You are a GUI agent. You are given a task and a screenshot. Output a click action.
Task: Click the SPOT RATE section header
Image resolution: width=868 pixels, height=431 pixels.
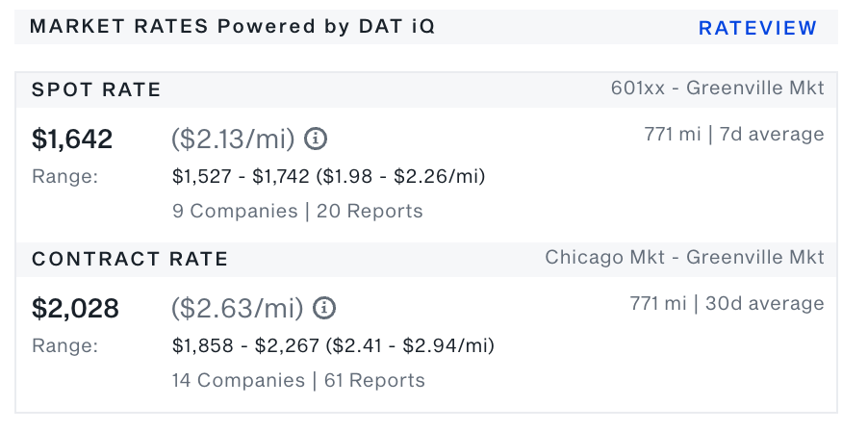click(x=96, y=89)
